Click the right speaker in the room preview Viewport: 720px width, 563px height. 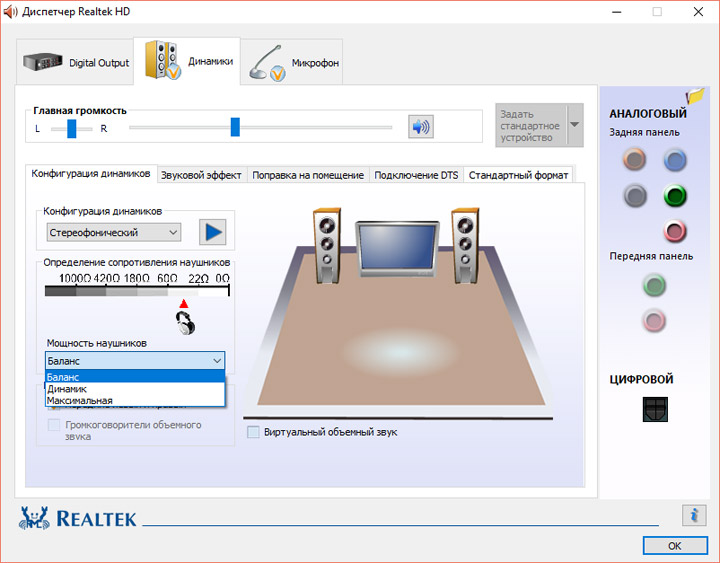pos(465,245)
